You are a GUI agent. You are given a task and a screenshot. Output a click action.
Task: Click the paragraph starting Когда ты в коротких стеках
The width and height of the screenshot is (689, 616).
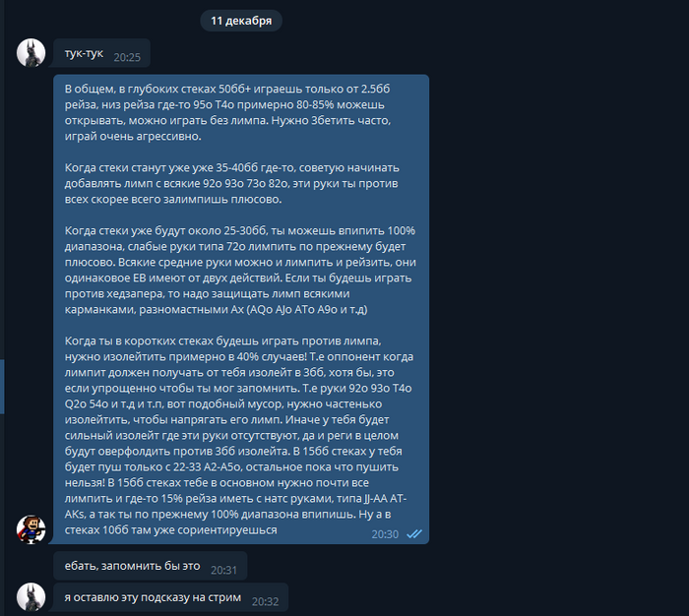pyautogui.click(x=239, y=435)
